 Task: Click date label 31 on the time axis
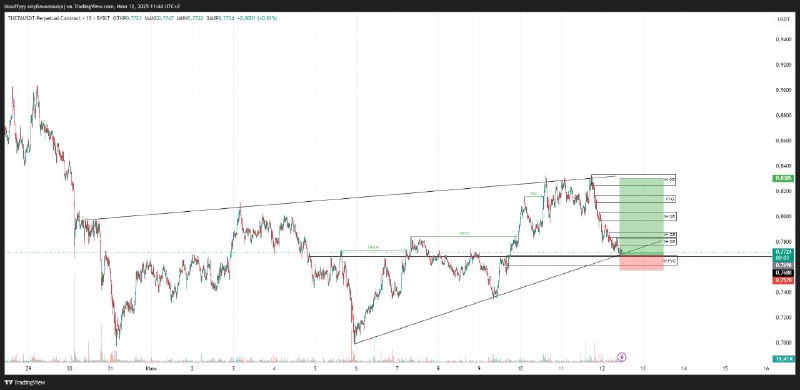click(110, 369)
